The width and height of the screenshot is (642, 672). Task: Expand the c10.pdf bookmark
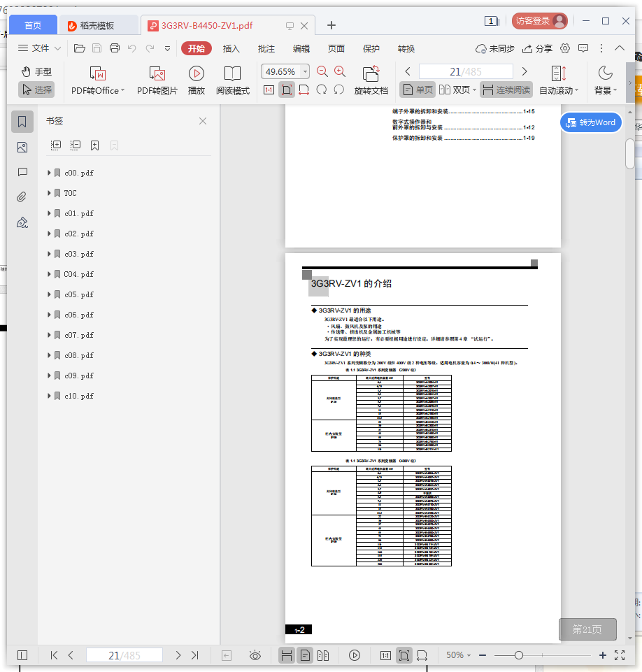pyautogui.click(x=49, y=396)
